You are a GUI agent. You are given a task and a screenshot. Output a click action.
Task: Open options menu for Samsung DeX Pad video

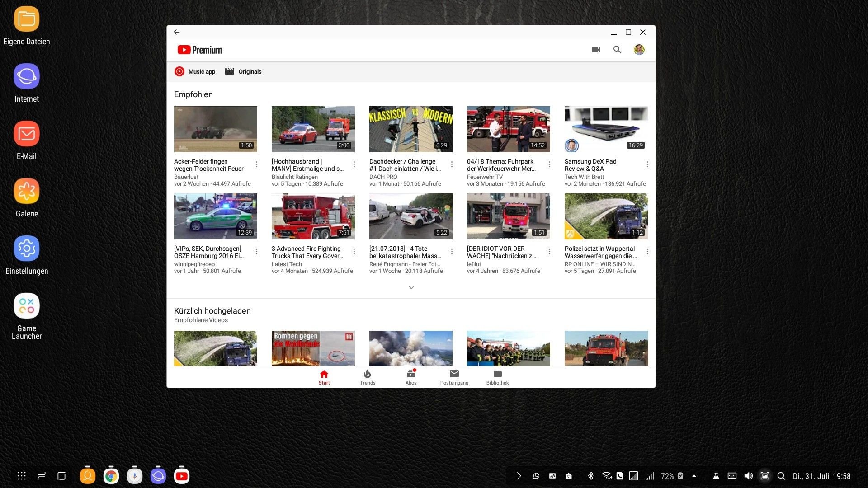647,164
